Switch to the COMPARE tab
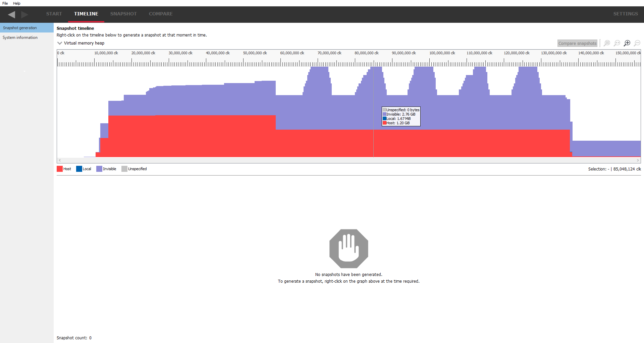 [x=161, y=14]
